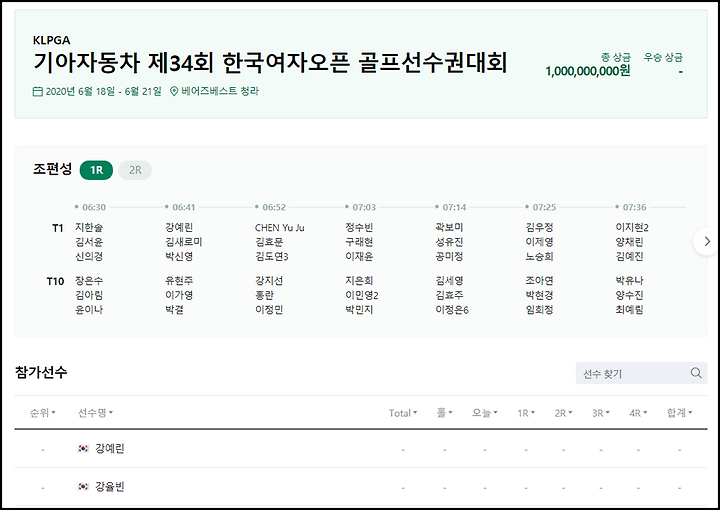Click the 07:14 tee time marker

(450, 207)
